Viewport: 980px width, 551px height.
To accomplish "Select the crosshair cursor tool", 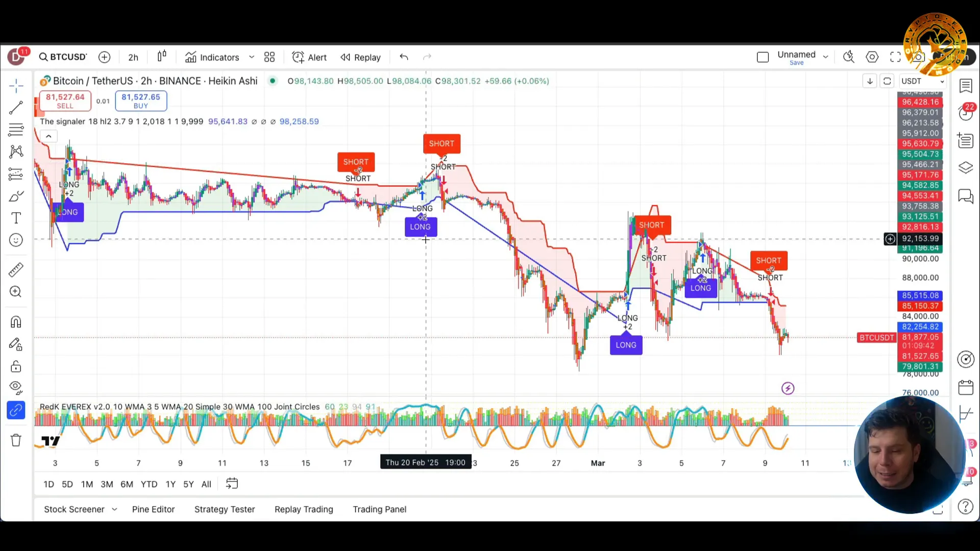I will click(16, 85).
